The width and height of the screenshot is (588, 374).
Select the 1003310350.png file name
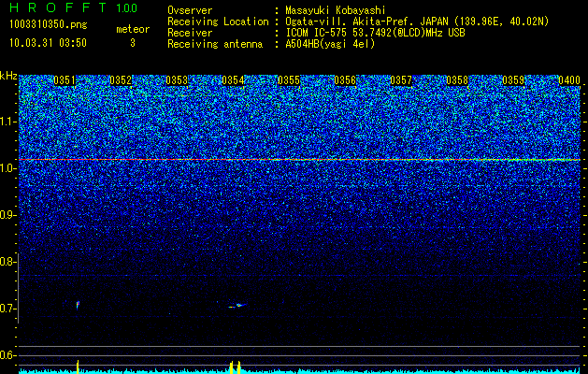point(48,25)
